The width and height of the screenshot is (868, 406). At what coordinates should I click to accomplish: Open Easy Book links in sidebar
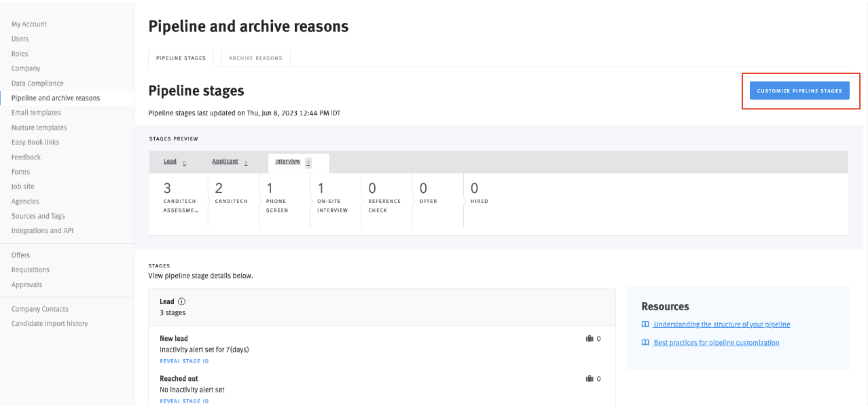pos(35,143)
